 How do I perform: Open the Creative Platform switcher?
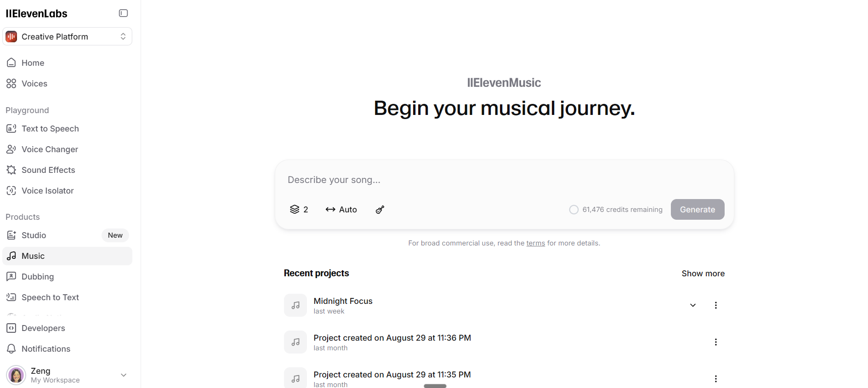pyautogui.click(x=67, y=36)
